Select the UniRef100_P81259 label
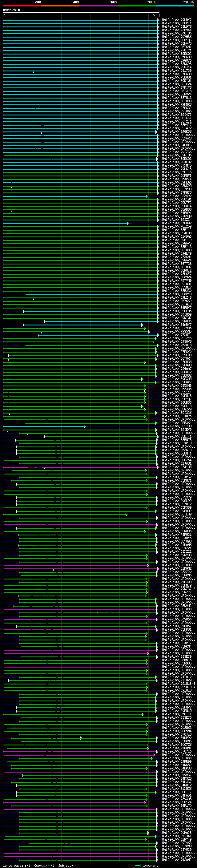Viewport: 197px width, 868px height. [x=177, y=226]
